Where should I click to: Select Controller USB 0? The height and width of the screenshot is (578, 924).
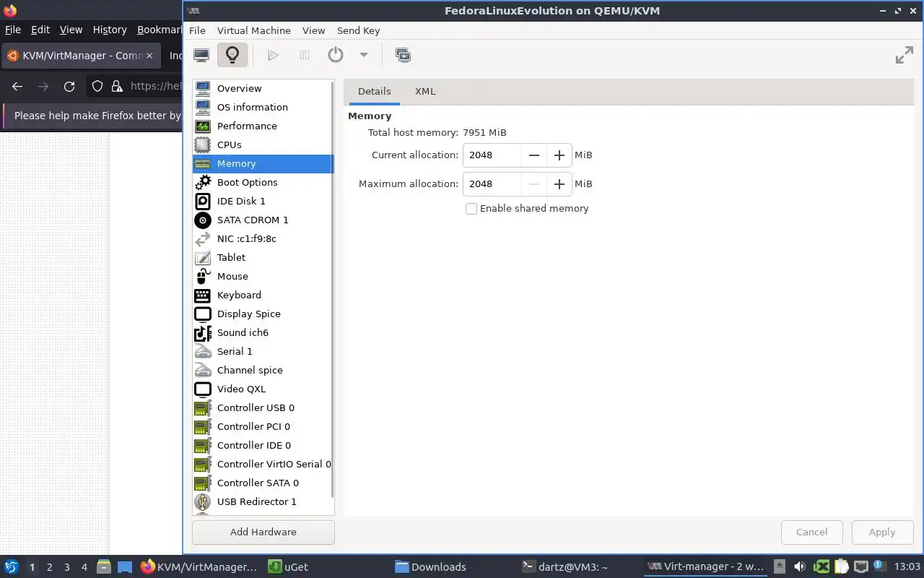263,407
